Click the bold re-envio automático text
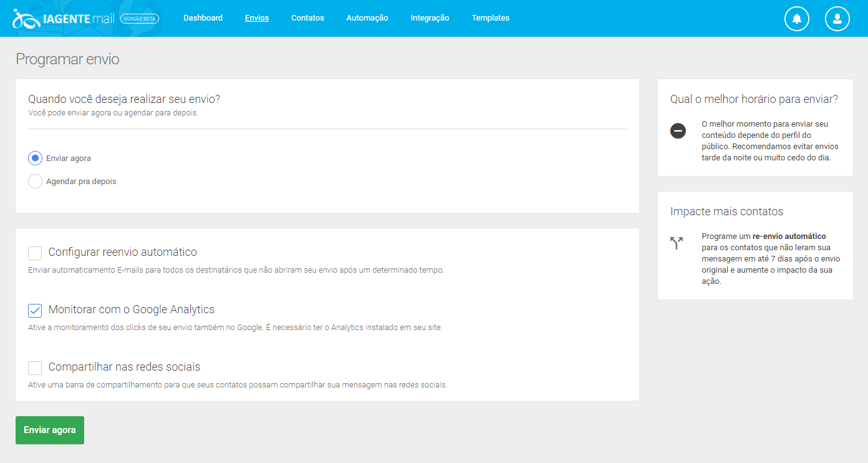Image resolution: width=868 pixels, height=463 pixels. click(788, 236)
